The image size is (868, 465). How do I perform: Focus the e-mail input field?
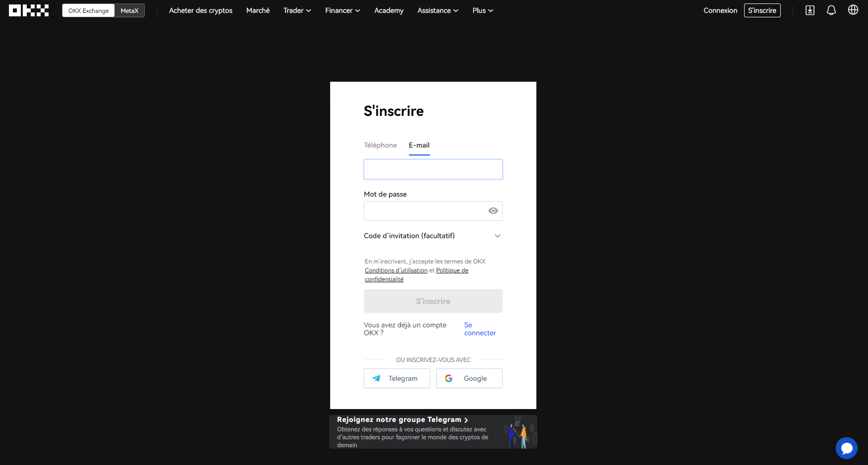pos(433,169)
